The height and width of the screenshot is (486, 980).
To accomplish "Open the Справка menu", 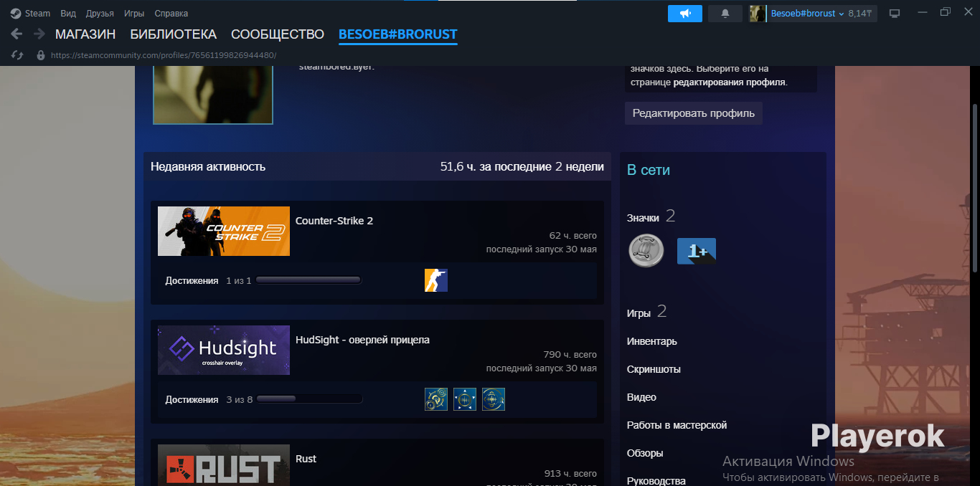I will [171, 14].
